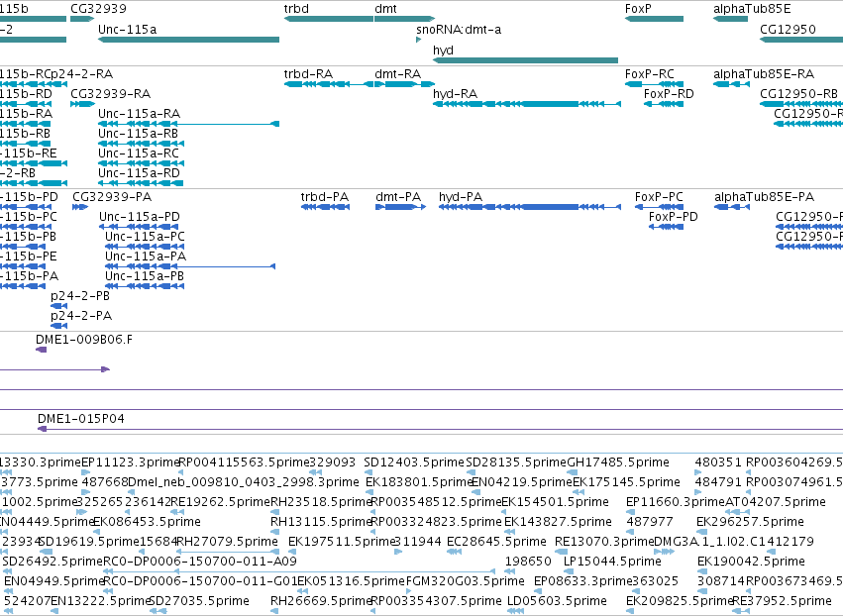The width and height of the screenshot is (843, 616).
Task: Click the Unc-115a-PA protein label
Action: coord(146,257)
